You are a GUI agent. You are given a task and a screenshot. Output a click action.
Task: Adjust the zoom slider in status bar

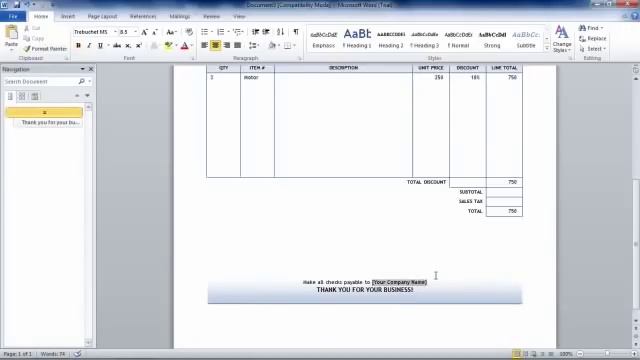(x=607, y=354)
